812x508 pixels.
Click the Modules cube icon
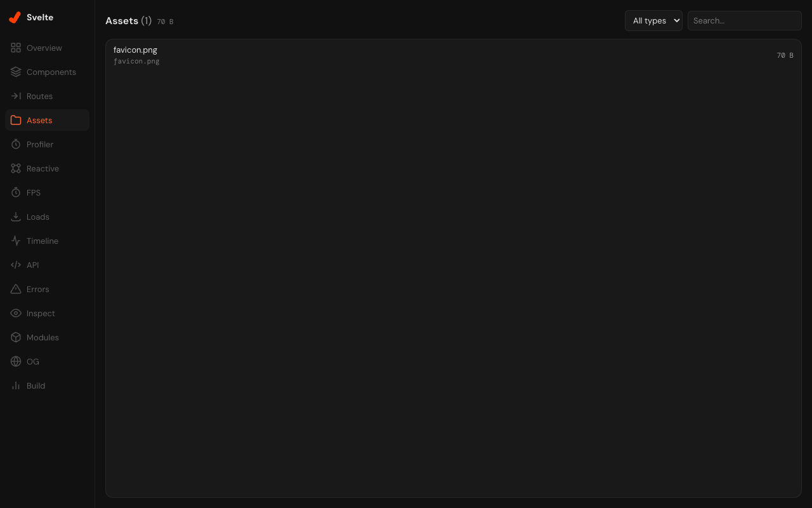(16, 337)
